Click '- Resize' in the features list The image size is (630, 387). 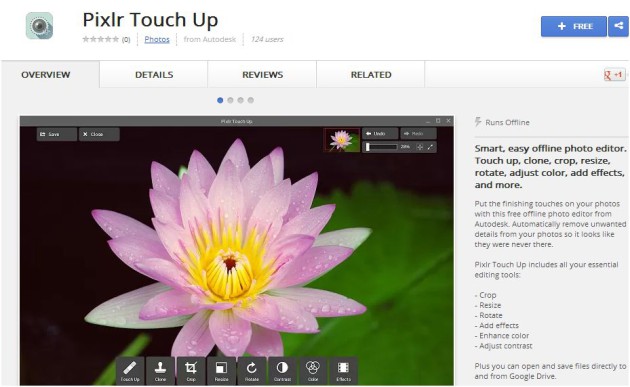(x=488, y=305)
